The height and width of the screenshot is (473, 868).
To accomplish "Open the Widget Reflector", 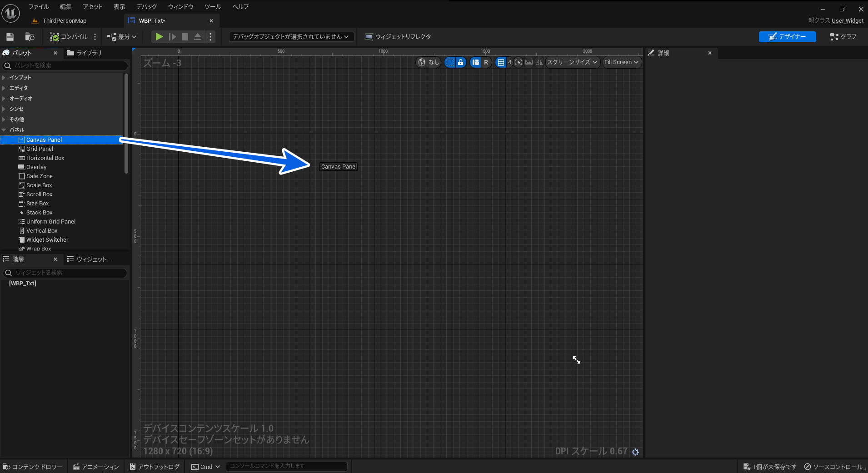I will click(397, 36).
